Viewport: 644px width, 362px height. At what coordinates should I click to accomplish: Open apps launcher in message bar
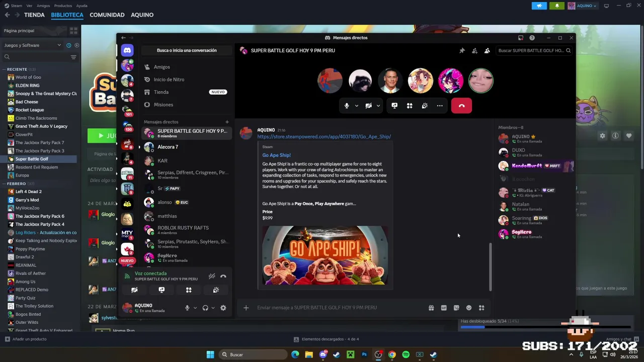(x=481, y=308)
